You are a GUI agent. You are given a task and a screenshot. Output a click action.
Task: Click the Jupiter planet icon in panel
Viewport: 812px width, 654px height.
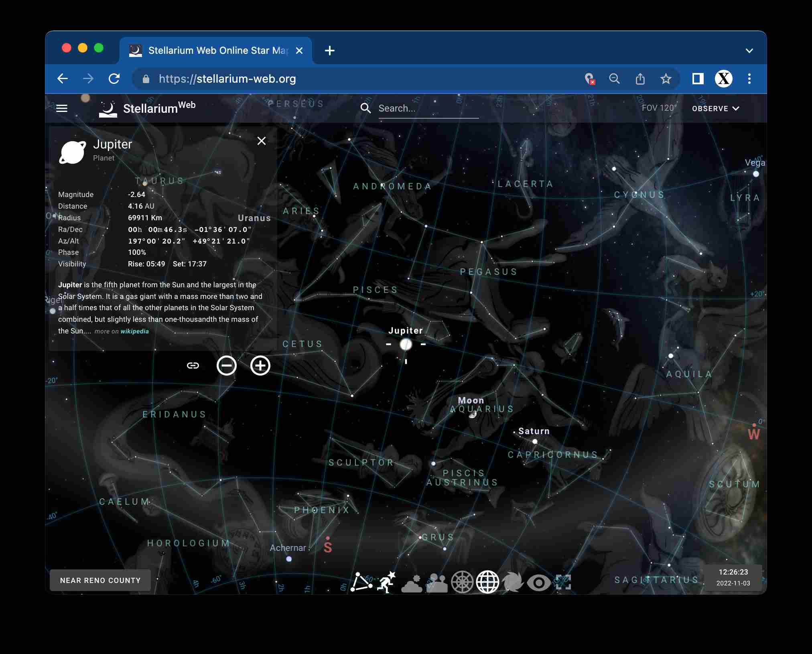(x=73, y=152)
